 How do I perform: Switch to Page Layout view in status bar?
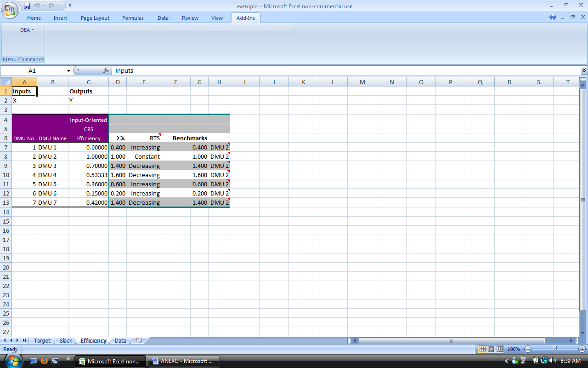[x=491, y=349]
